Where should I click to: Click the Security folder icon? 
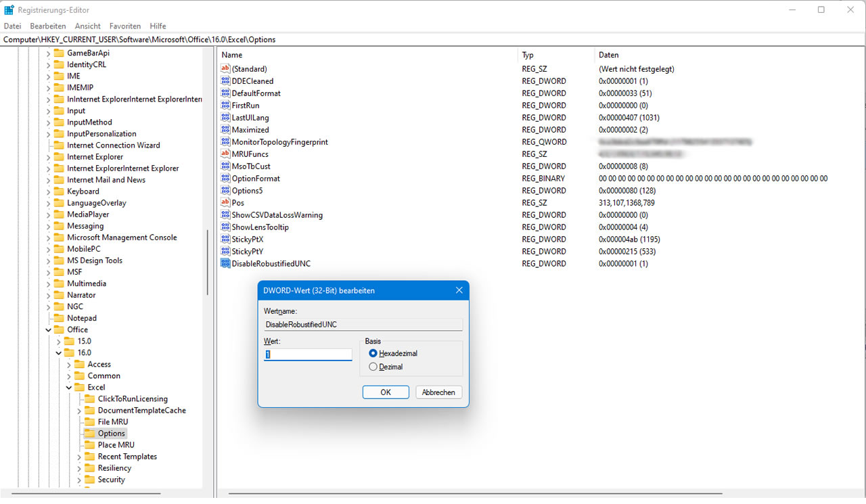click(x=89, y=480)
